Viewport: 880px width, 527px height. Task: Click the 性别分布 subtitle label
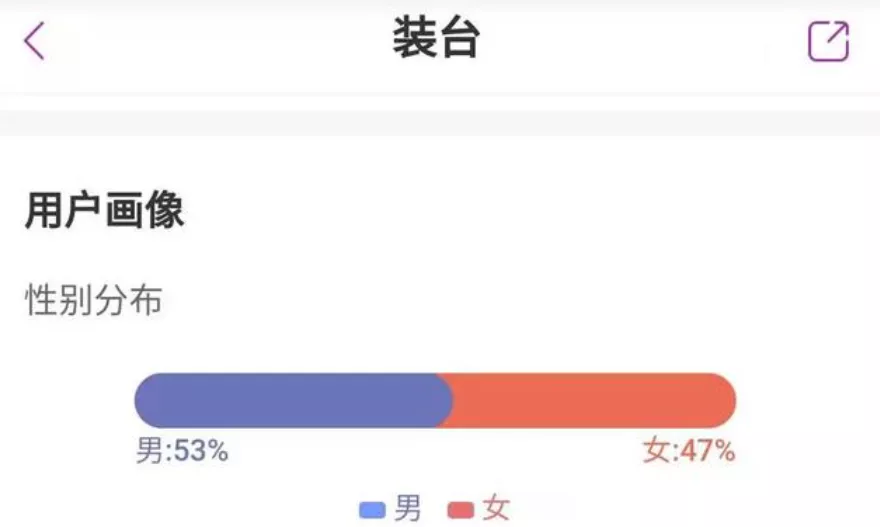pyautogui.click(x=93, y=300)
